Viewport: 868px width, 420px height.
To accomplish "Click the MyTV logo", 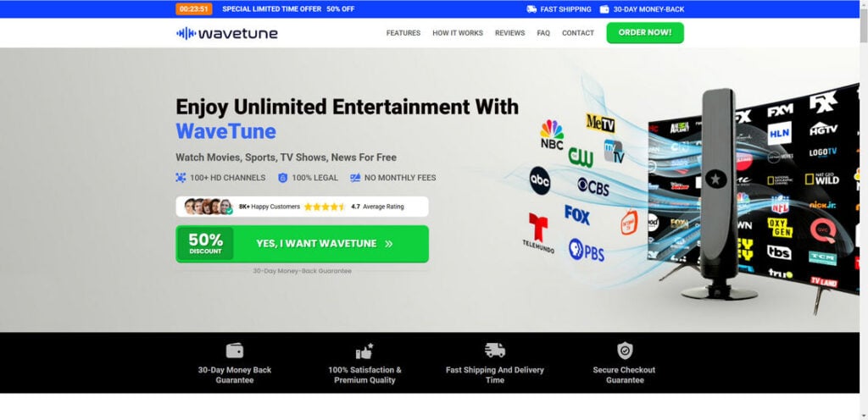I will coord(614,152).
